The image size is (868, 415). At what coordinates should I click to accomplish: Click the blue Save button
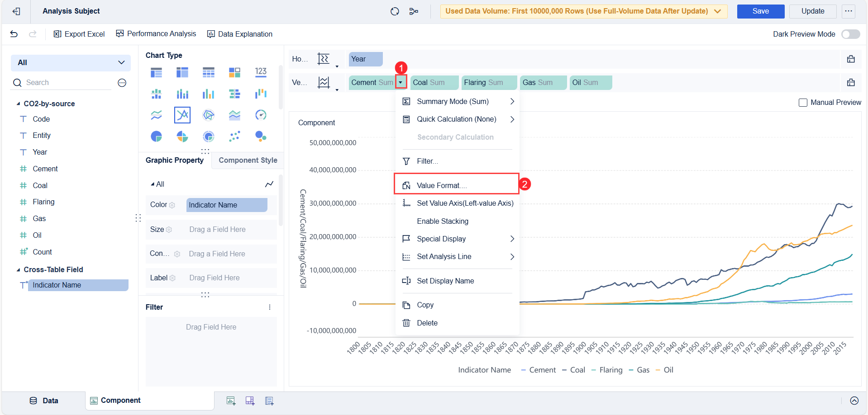tap(760, 11)
